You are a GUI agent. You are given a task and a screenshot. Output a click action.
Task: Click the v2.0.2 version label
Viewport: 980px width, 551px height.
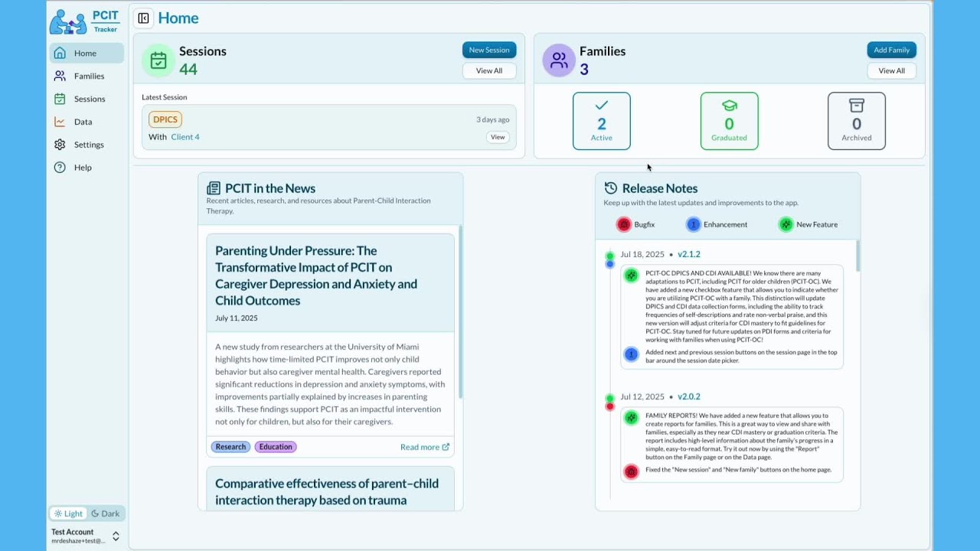tap(689, 396)
